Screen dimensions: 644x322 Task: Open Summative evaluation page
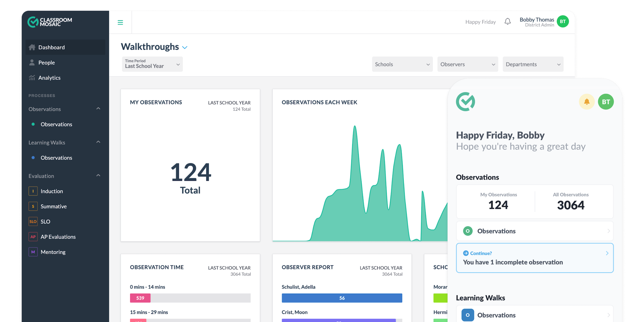53,206
